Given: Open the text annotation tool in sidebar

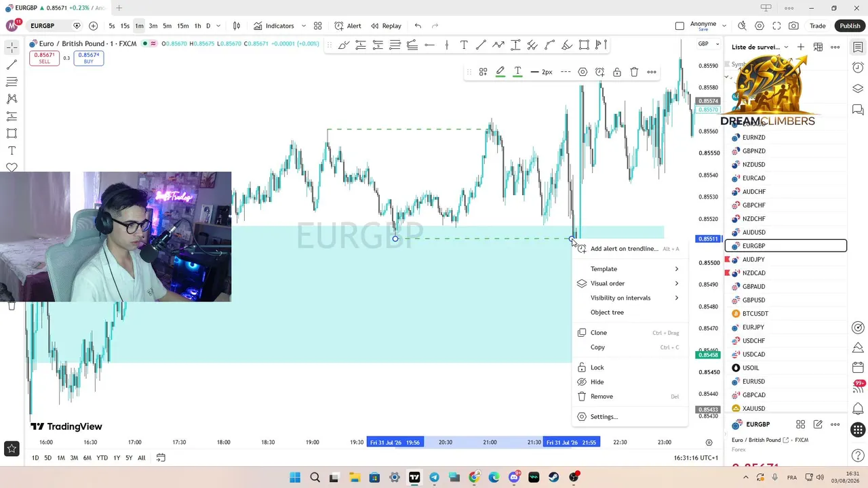Looking at the screenshot, I should (12, 150).
